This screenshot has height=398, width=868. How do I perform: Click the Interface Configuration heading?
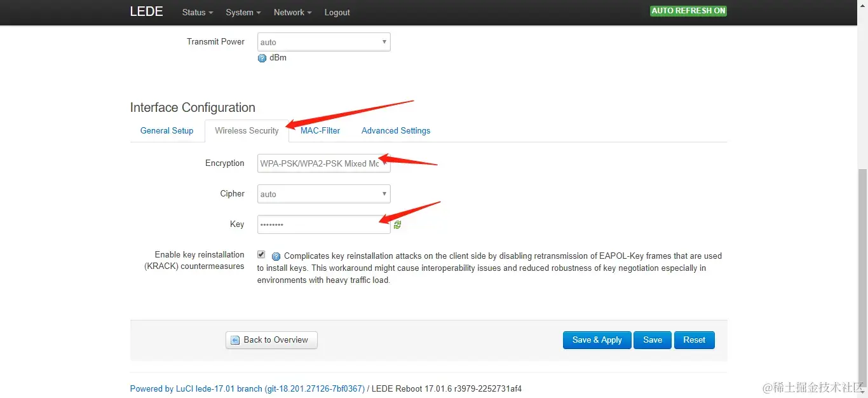coord(193,107)
